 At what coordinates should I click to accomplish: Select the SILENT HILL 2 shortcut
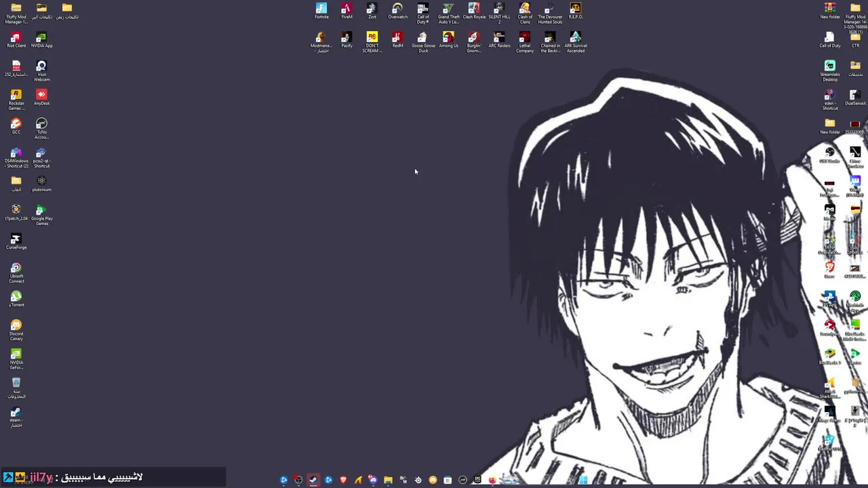499,14
